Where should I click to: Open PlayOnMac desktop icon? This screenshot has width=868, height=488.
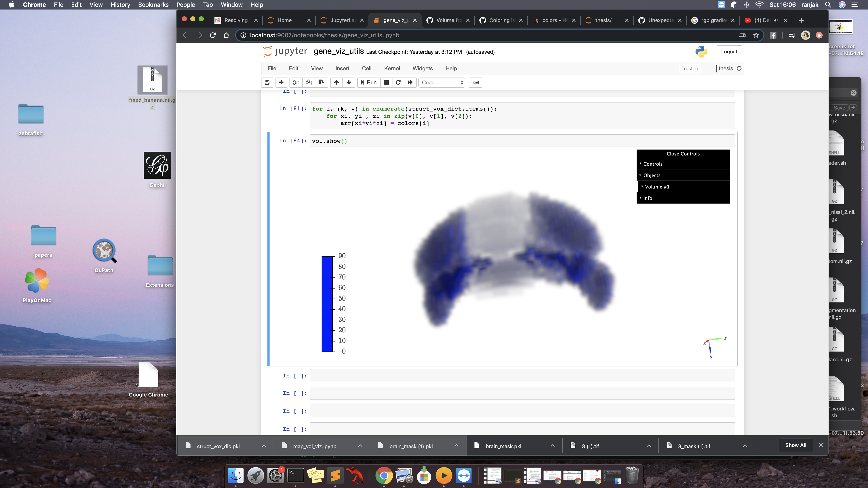37,285
